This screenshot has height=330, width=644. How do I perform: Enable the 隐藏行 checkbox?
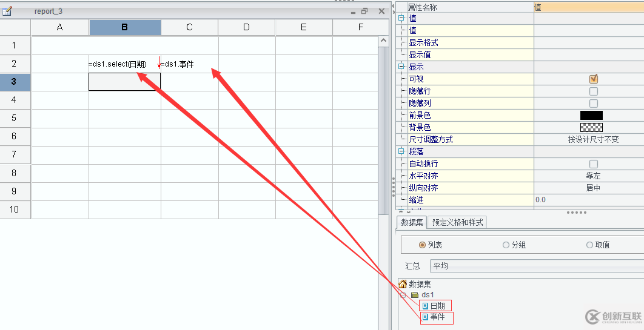pyautogui.click(x=594, y=91)
